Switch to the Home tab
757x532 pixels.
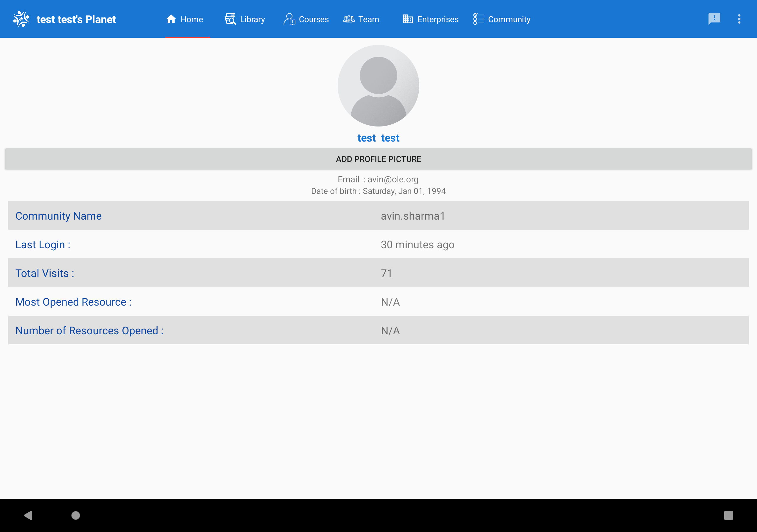click(x=187, y=19)
